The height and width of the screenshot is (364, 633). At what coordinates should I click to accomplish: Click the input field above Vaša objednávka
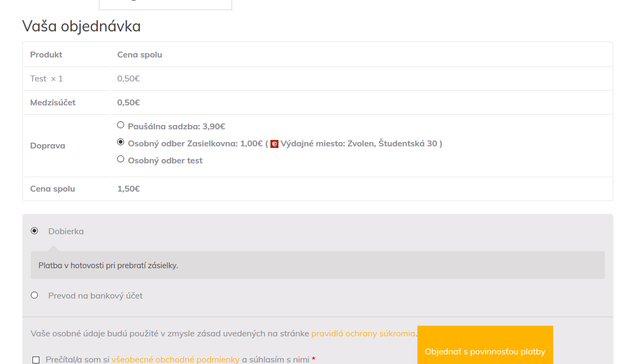coord(166,4)
